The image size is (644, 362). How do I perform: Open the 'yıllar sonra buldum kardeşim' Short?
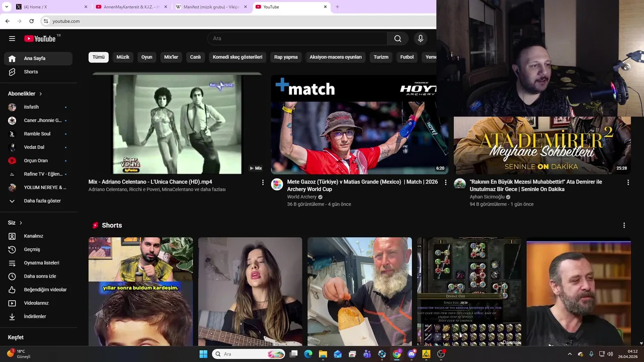[x=140, y=292]
